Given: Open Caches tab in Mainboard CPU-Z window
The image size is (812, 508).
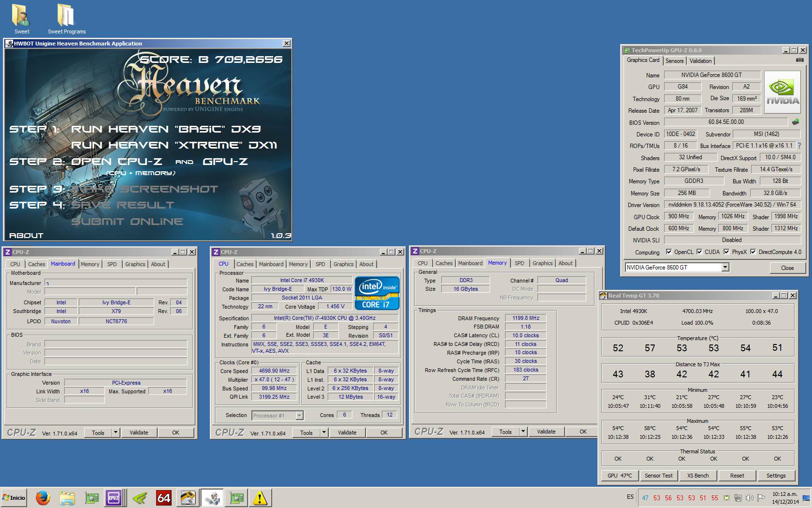Looking at the screenshot, I should 36,264.
